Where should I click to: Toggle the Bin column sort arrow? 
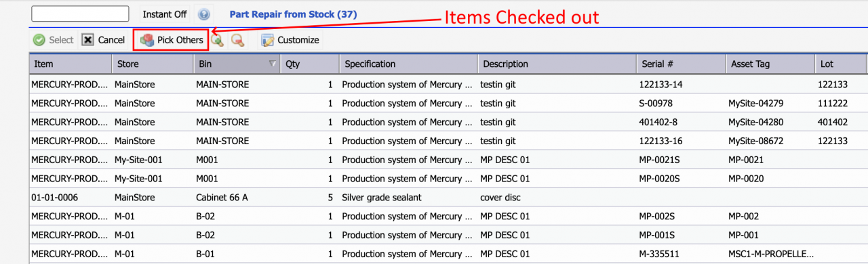click(x=273, y=64)
